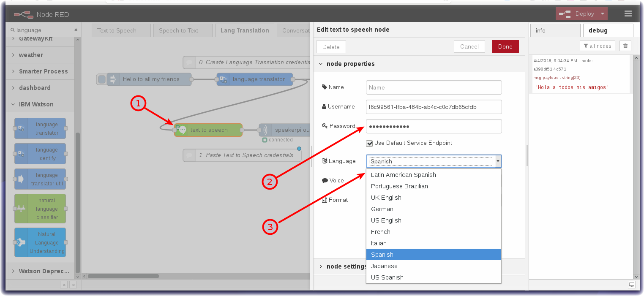Expand the Smarter Process palette category
The width and height of the screenshot is (644, 296).
pyautogui.click(x=40, y=71)
